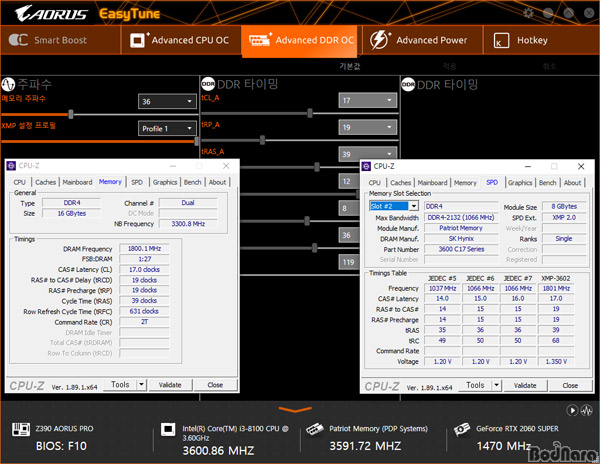Click the Hotkey K key icon
Viewport: 600px width, 464px height.
pyautogui.click(x=501, y=41)
